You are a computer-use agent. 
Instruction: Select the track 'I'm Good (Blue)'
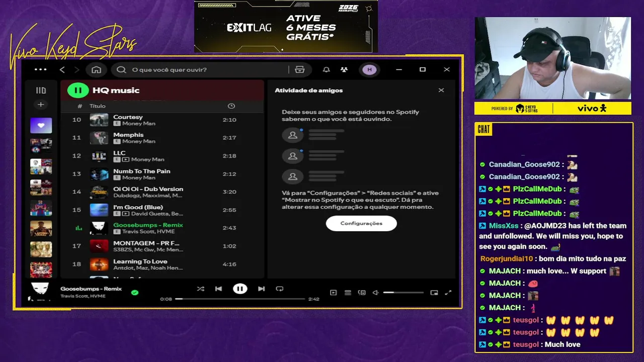(x=138, y=207)
